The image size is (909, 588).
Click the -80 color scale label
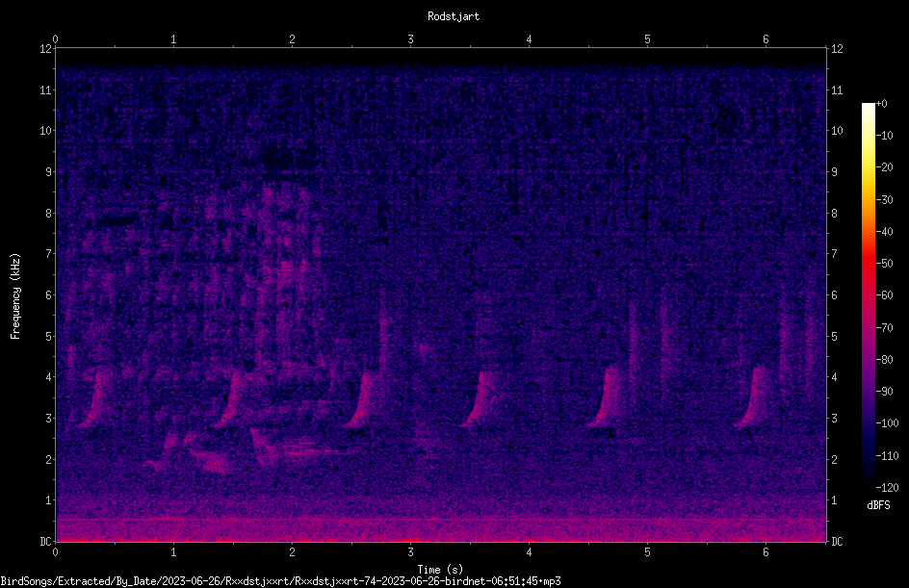pyautogui.click(x=885, y=359)
